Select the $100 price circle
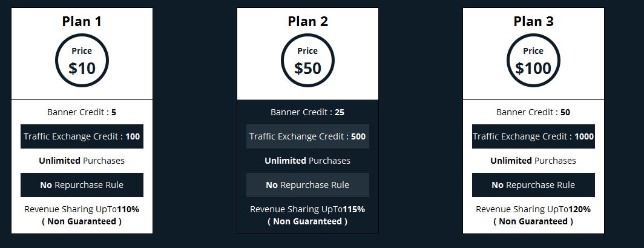Screen dimensions: 644x248 pos(533,61)
